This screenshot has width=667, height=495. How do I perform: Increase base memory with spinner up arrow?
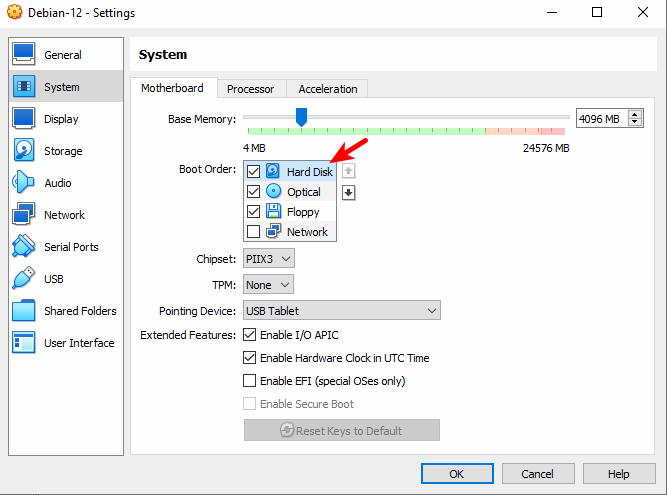coord(635,114)
